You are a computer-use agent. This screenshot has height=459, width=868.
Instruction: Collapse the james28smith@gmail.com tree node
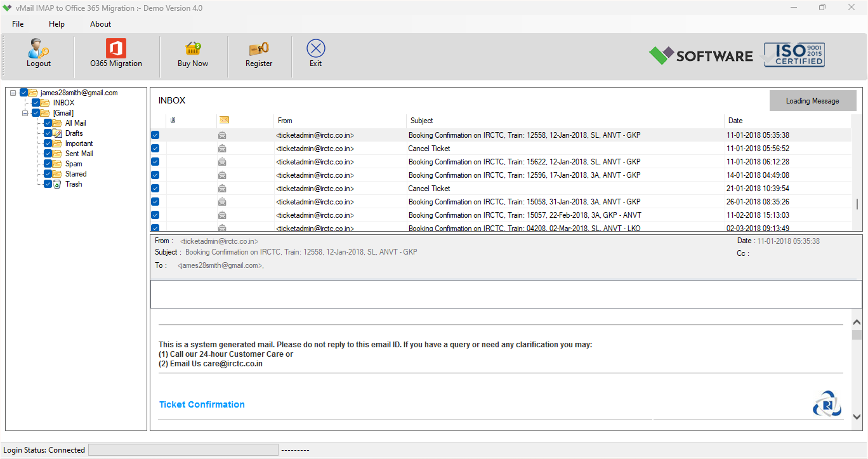(13, 93)
